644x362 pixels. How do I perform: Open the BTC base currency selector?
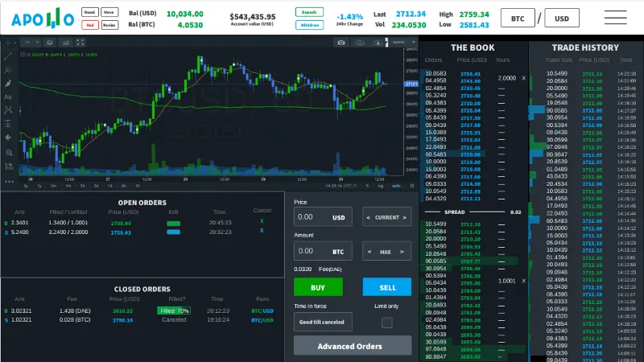518,18
